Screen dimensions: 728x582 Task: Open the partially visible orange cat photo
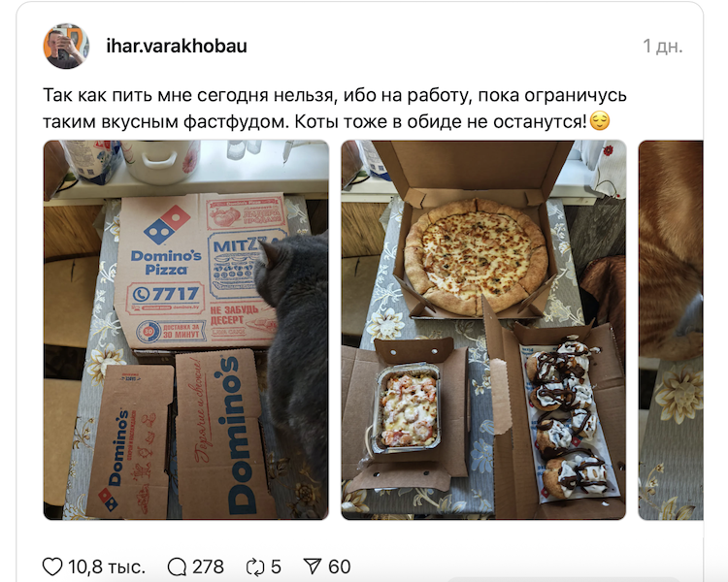point(671,330)
